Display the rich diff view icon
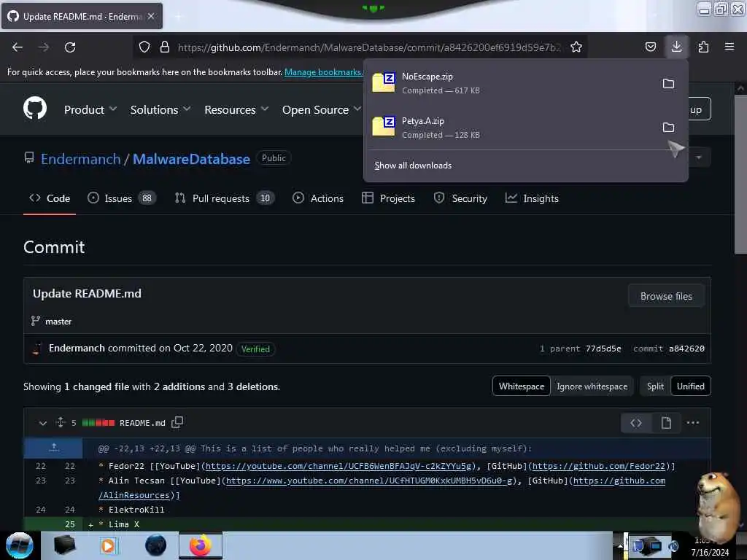Image resolution: width=747 pixels, height=560 pixels. (x=666, y=422)
